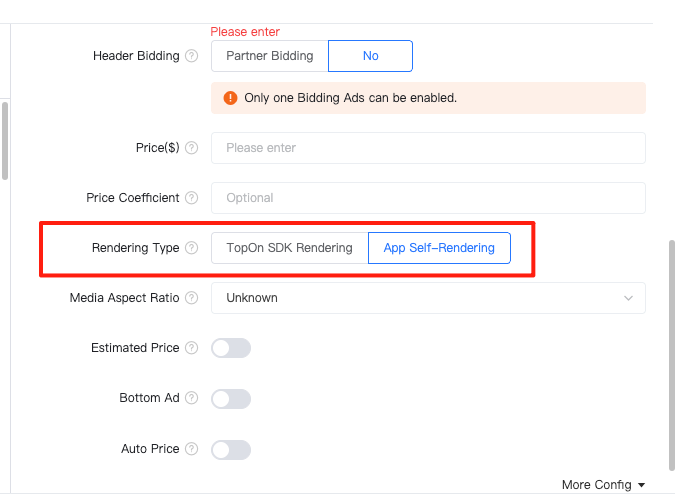The image size is (675, 495).
Task: Click the Media Aspect Ratio chevron arrow
Action: (629, 298)
